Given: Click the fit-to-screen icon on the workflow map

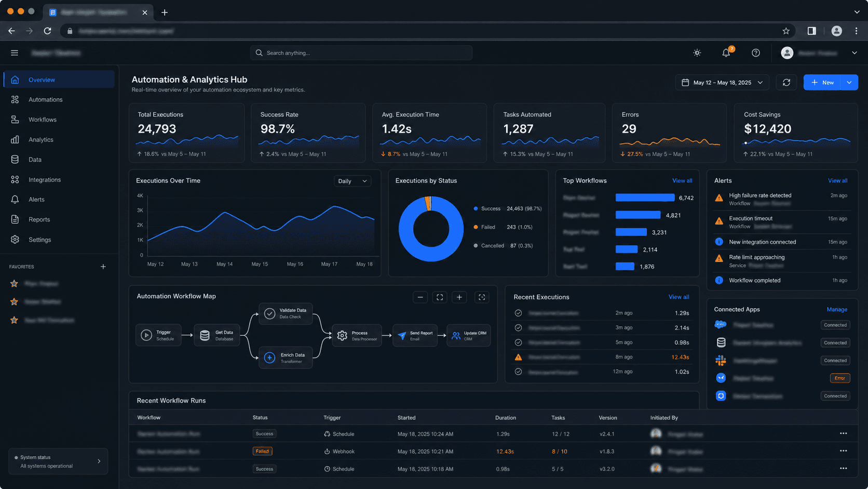Looking at the screenshot, I should pos(440,297).
